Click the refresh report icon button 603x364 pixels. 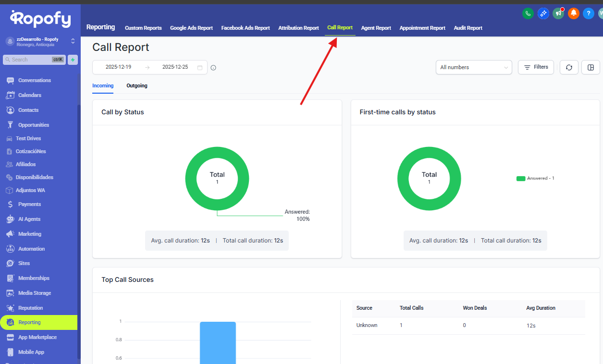point(569,67)
